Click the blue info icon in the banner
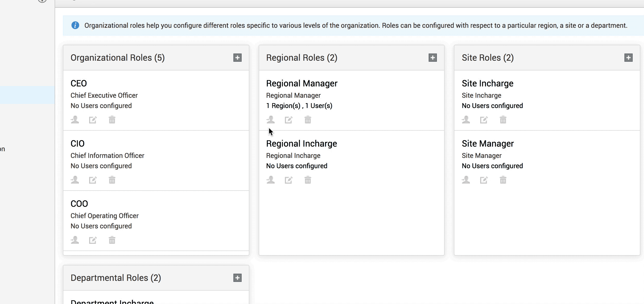This screenshot has height=304, width=644. 75,25
